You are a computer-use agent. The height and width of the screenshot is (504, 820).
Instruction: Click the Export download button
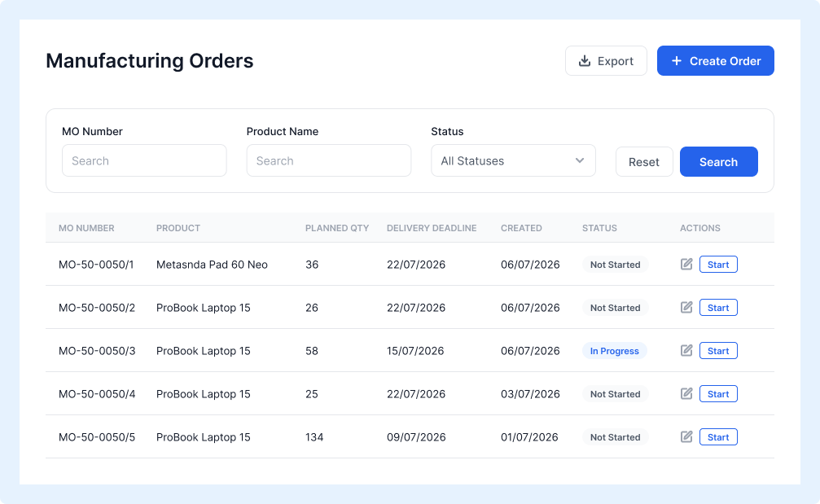click(x=606, y=60)
